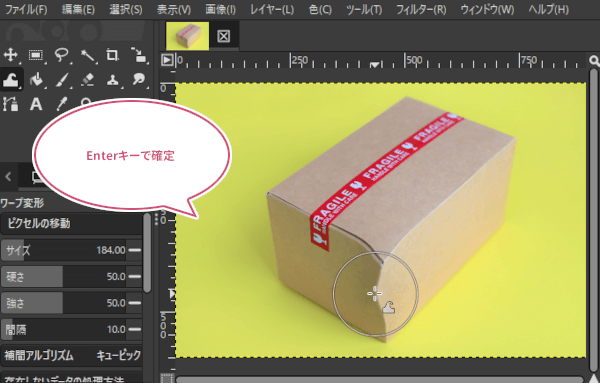Image resolution: width=600 pixels, height=383 pixels.
Task: Open the 色(C) menu
Action: click(x=320, y=9)
